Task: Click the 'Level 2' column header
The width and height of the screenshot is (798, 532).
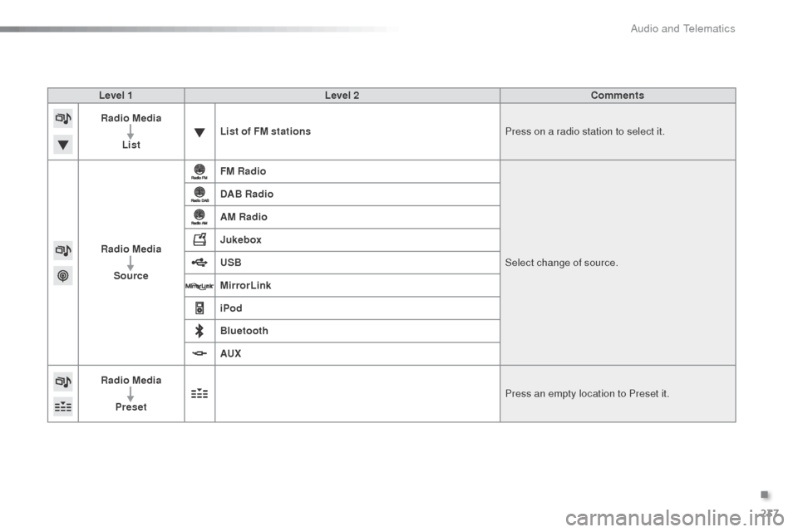Action: 342,96
